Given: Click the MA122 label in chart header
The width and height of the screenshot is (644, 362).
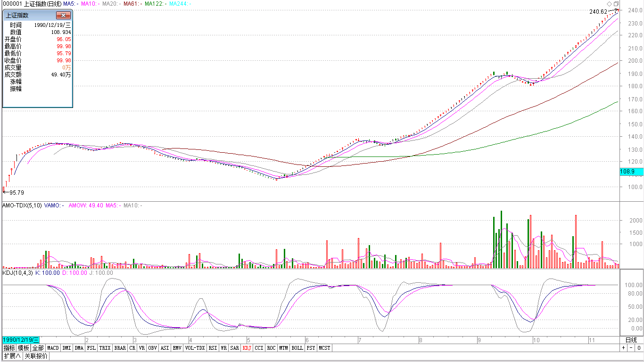Looking at the screenshot, I should pyautogui.click(x=156, y=4).
